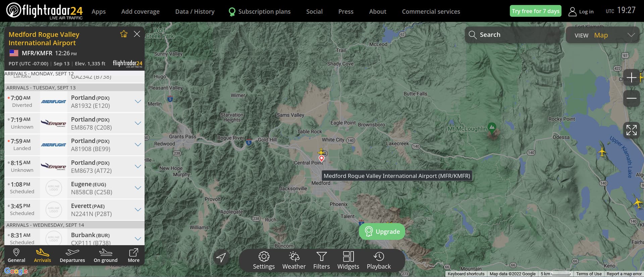
Task: Click Try free for 7 days button
Action: (x=536, y=11)
